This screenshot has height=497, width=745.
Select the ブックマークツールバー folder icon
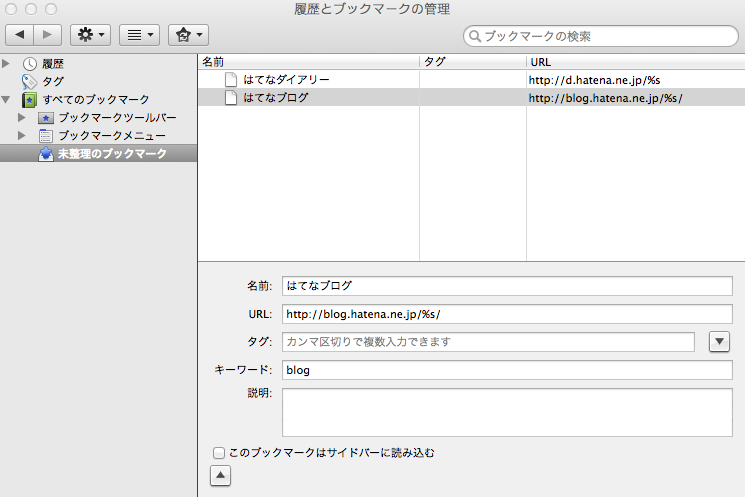point(46,118)
